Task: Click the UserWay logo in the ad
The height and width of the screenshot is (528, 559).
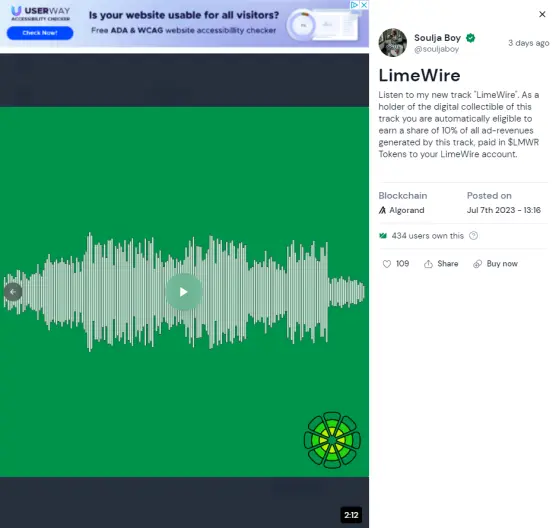Action: pyautogui.click(x=40, y=13)
